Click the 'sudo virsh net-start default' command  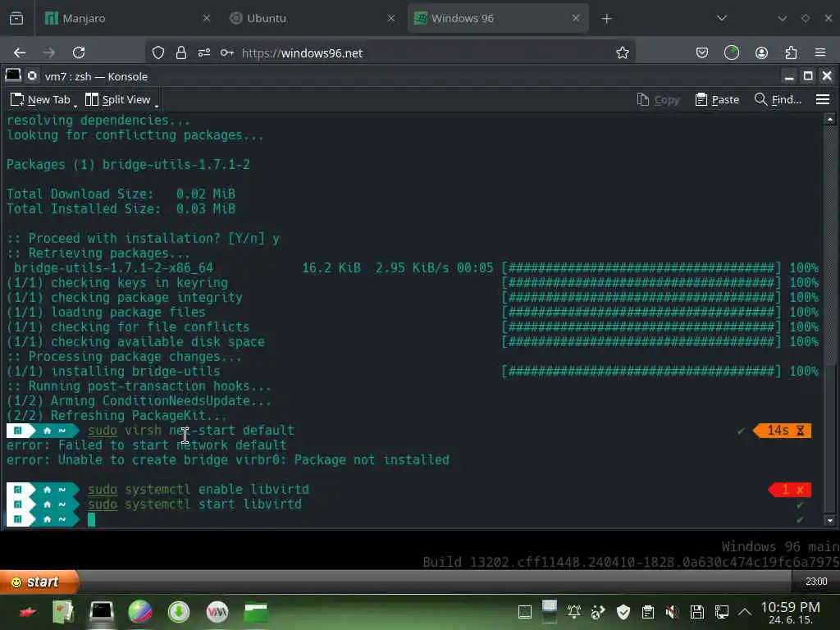pyautogui.click(x=191, y=430)
